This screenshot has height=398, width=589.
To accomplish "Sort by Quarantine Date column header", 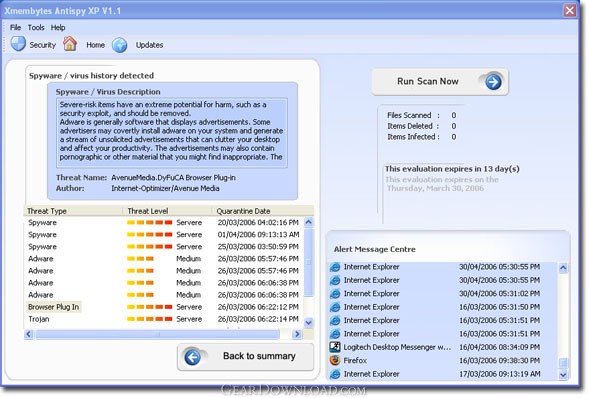I will (x=263, y=211).
